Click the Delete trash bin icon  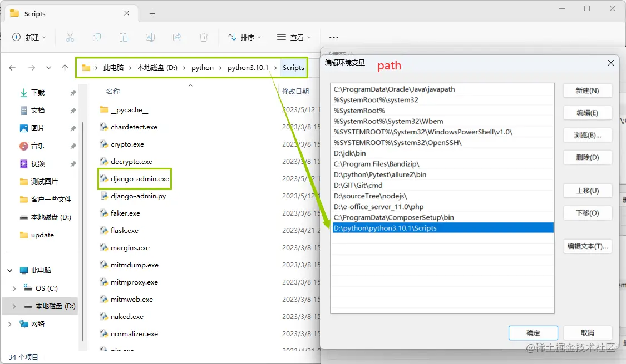pyautogui.click(x=204, y=37)
